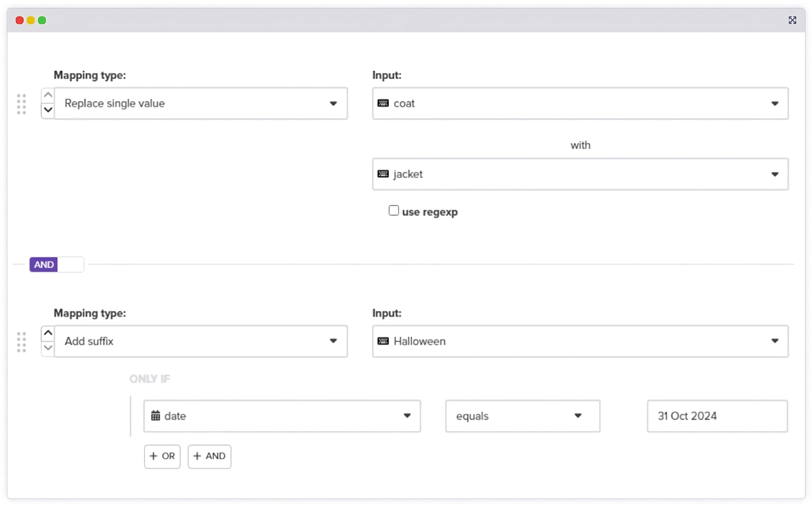The height and width of the screenshot is (506, 812).
Task: Move Replace single value rule down arrow
Action: 48,110
